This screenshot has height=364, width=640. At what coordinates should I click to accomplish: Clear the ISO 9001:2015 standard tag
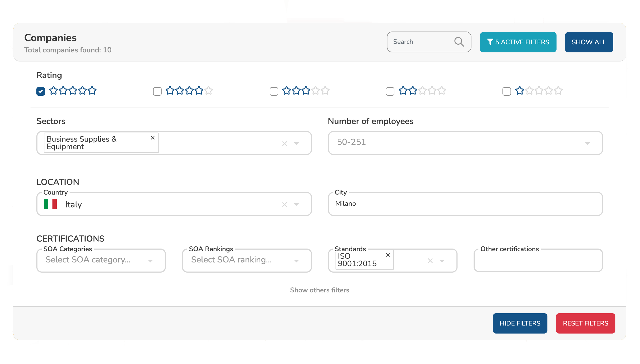point(387,255)
